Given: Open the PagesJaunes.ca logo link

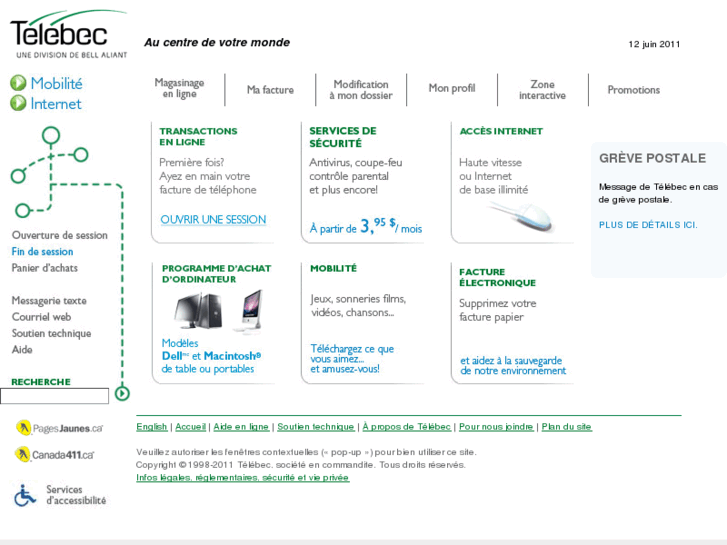Looking at the screenshot, I should pyautogui.click(x=59, y=428).
